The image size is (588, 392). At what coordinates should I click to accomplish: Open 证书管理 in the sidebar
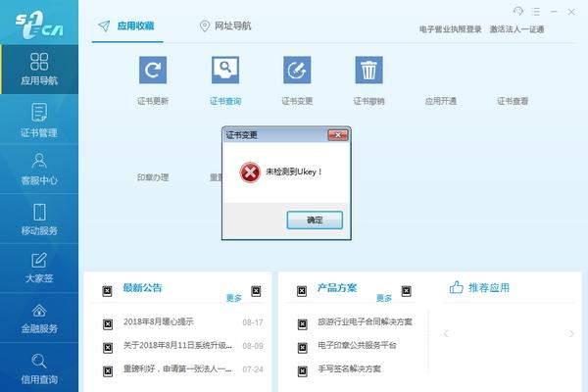[x=39, y=120]
